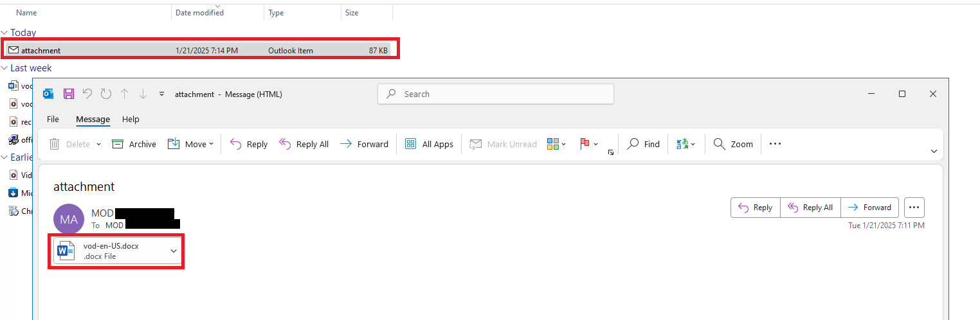Click Reply All button in the message header

810,208
